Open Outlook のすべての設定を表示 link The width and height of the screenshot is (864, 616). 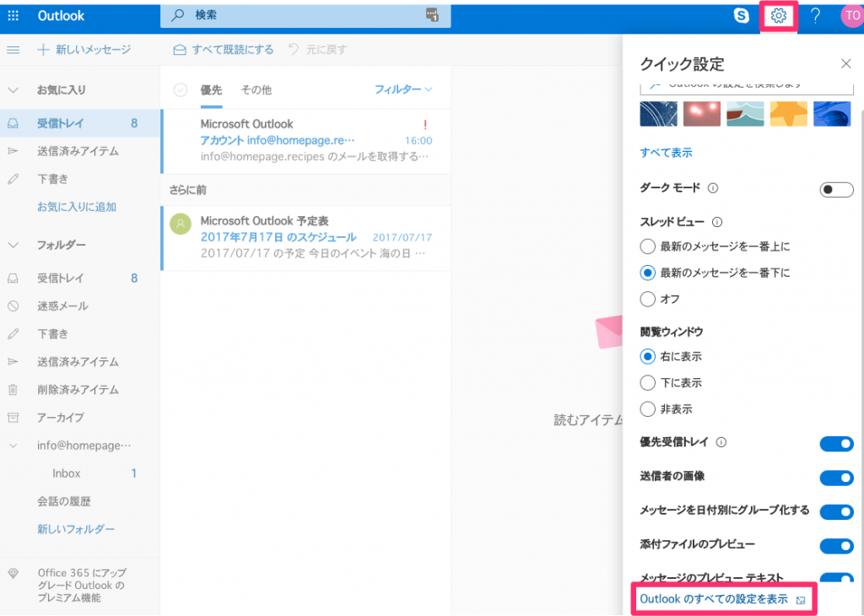(722, 599)
